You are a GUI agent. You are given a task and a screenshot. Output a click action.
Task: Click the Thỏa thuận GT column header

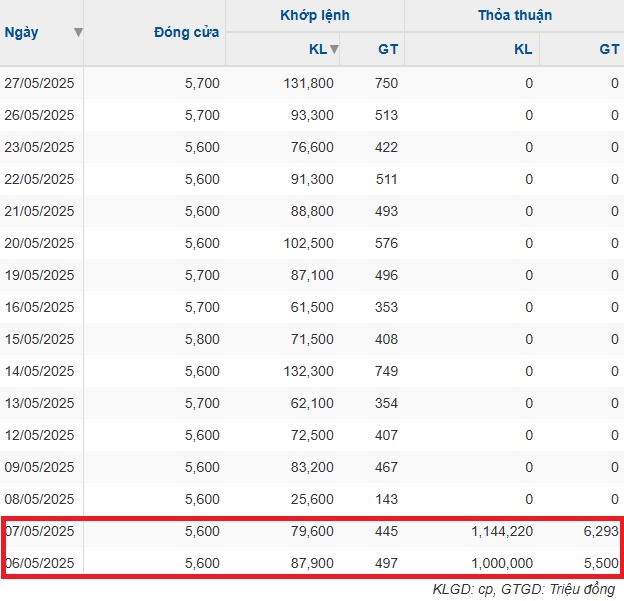609,49
